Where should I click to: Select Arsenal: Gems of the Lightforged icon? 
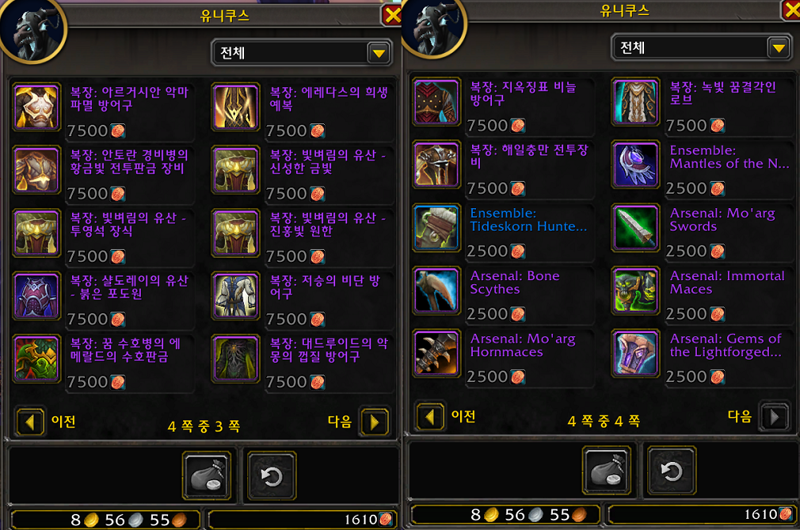(x=635, y=354)
